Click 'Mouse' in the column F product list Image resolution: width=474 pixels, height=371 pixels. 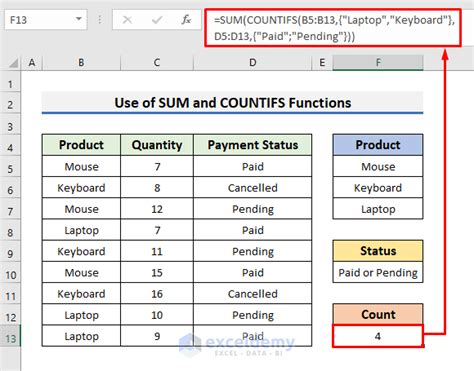click(378, 166)
